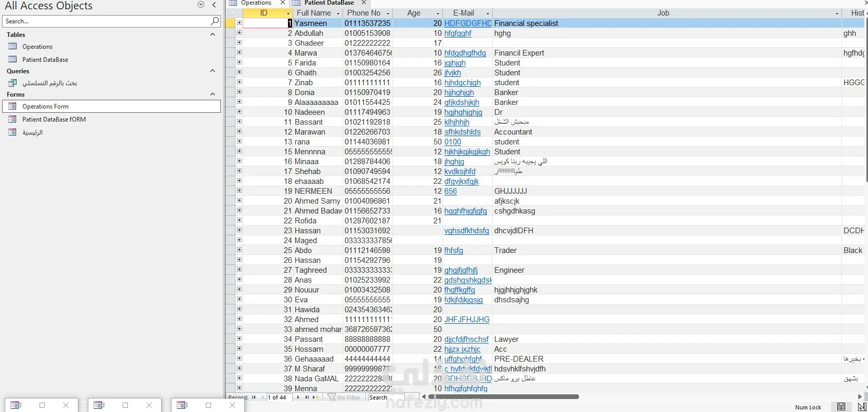Open the sfhkdshlds email link
The image size is (868, 412).
coord(463,132)
